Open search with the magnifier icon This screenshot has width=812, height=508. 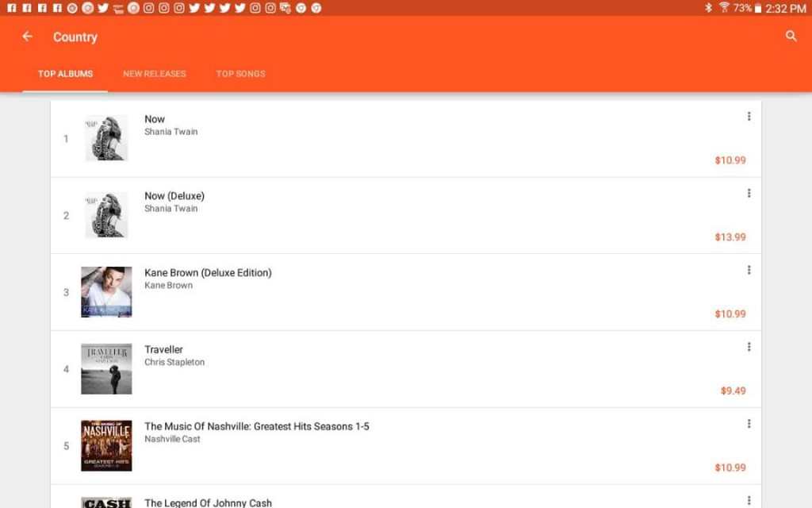pyautogui.click(x=791, y=36)
